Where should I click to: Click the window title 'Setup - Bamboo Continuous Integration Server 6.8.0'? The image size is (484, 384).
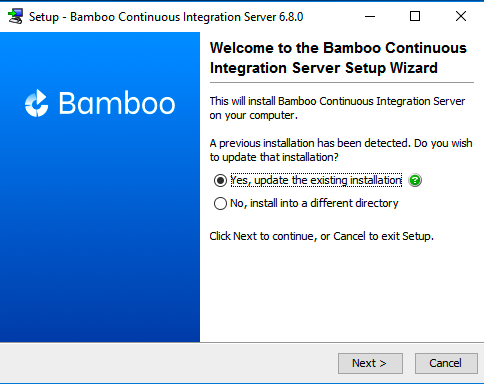pyautogui.click(x=166, y=17)
